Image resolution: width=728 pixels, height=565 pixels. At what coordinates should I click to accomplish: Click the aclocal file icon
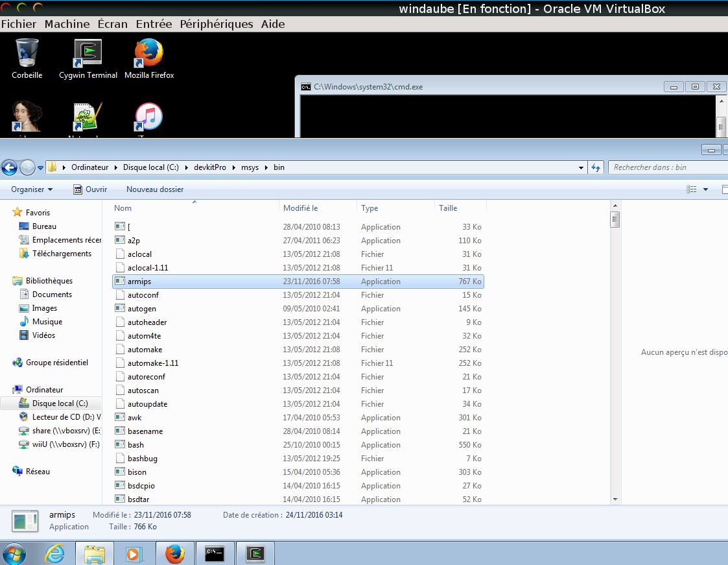[120, 254]
